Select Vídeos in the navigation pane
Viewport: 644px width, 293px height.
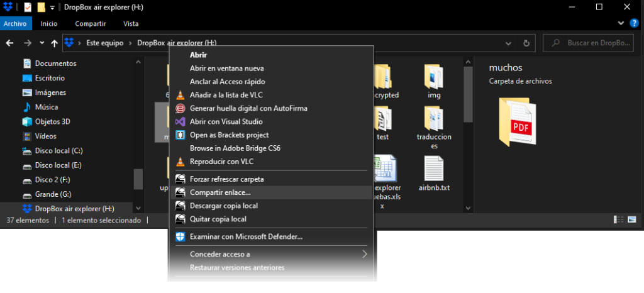(x=45, y=136)
